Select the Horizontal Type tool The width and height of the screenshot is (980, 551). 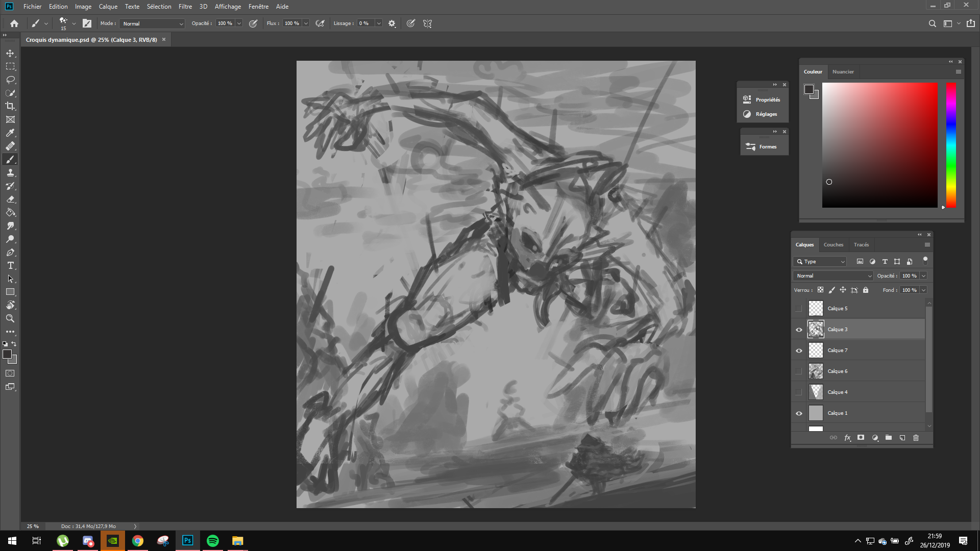pos(10,266)
